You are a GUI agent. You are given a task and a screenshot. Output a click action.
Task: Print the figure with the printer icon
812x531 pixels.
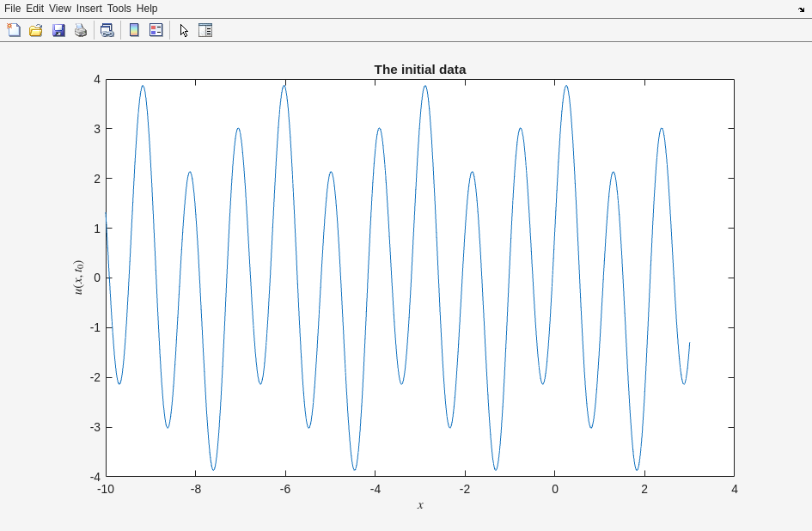81,30
